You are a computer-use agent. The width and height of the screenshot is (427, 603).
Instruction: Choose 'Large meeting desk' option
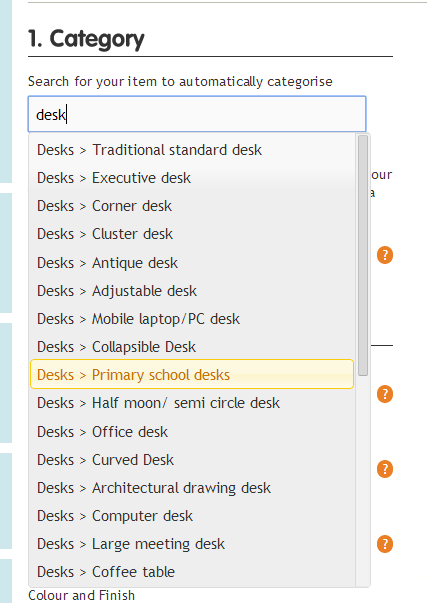click(192, 545)
